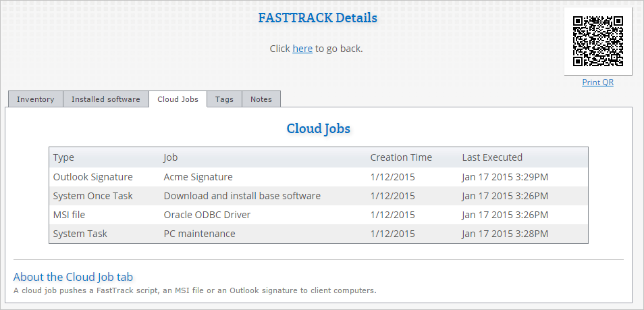This screenshot has height=310, width=644.
Task: Select the Oracle ODBC Driver job
Action: click(207, 215)
